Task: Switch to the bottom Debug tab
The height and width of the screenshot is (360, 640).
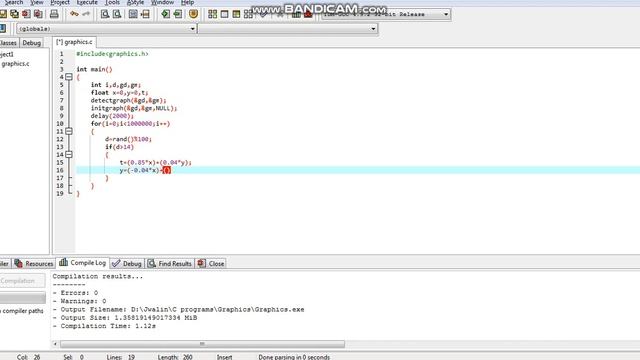Action: (x=127, y=264)
